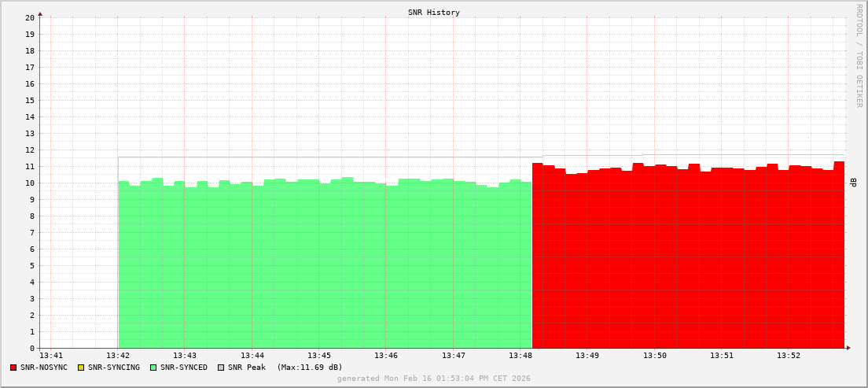Viewport: 868px width, 388px height.
Task: Click the gray SNR Peak legend swatch
Action: pos(221,368)
